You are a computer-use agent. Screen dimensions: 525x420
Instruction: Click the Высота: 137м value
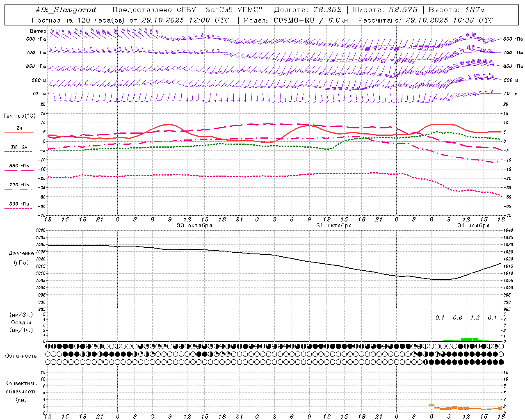coord(457,10)
